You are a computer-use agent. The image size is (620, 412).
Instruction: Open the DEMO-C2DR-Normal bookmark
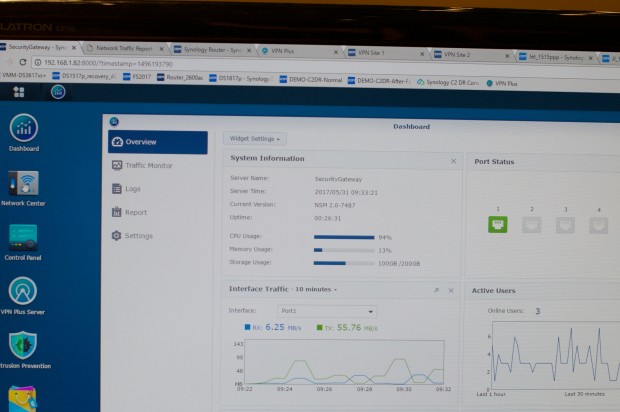[312, 80]
